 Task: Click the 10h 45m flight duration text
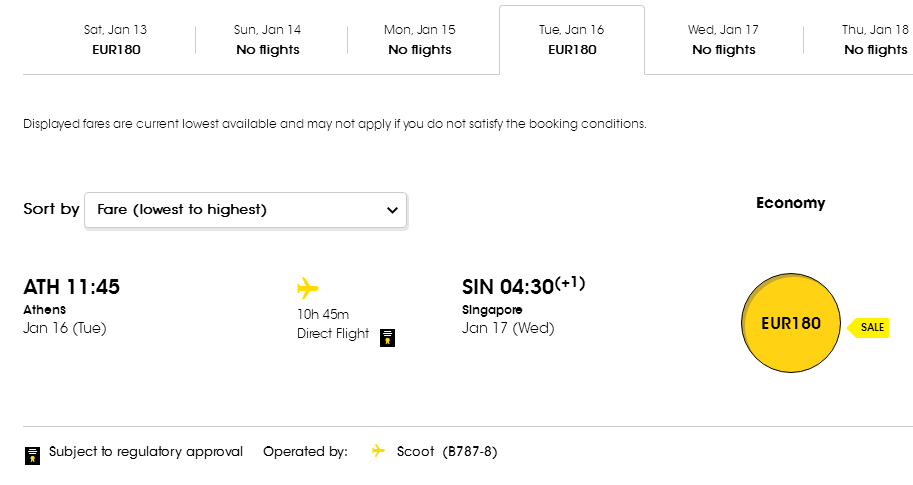(x=323, y=314)
